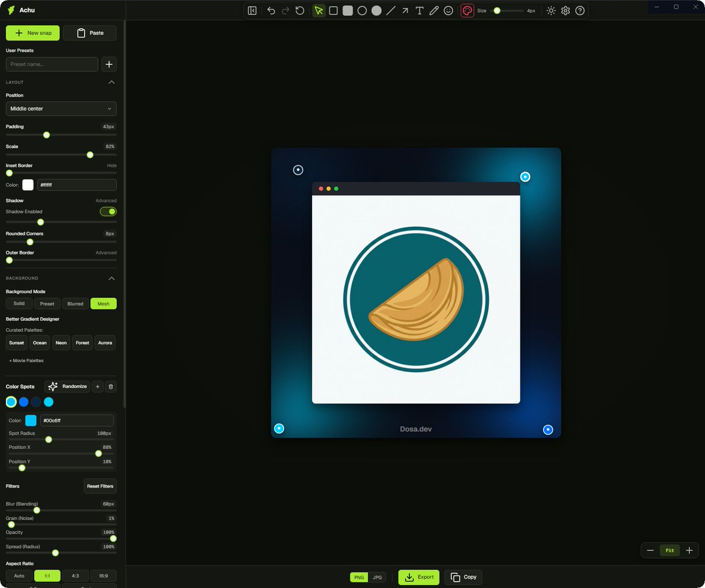This screenshot has width=705, height=588.
Task: Click the Achu logo icon
Action: [11, 11]
